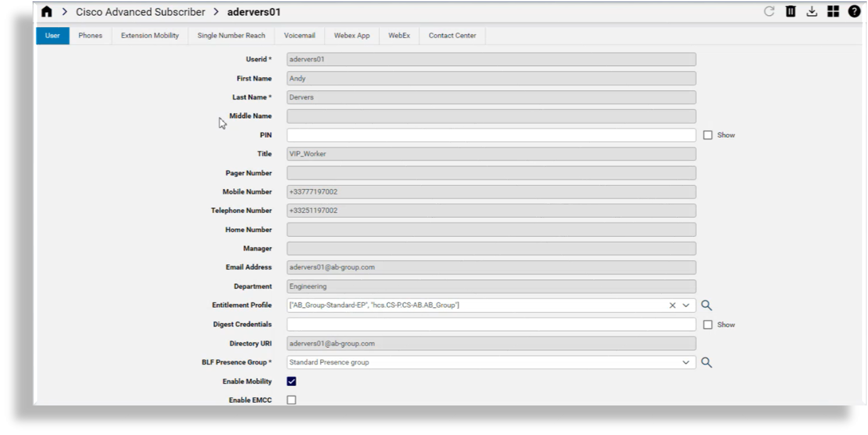Viewport: 868px width, 435px height.
Task: Open the BLF Presence Group search magnifier
Action: [x=706, y=362]
